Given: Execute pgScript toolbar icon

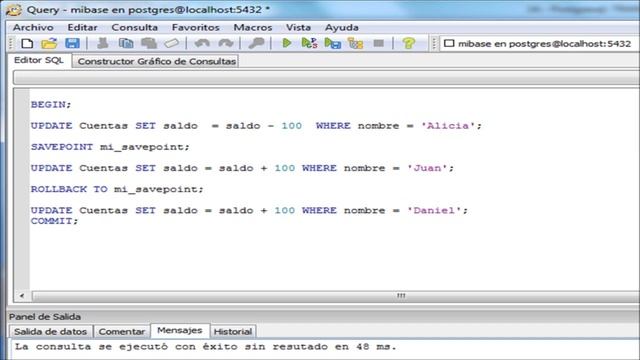Looking at the screenshot, I should pyautogui.click(x=309, y=43).
